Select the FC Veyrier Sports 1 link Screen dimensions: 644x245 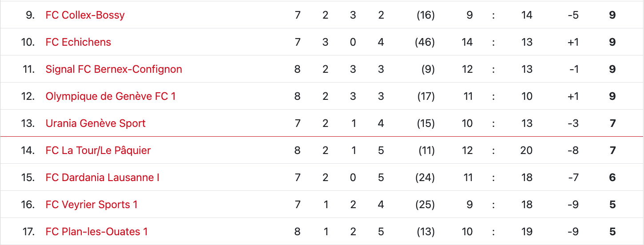click(x=91, y=205)
